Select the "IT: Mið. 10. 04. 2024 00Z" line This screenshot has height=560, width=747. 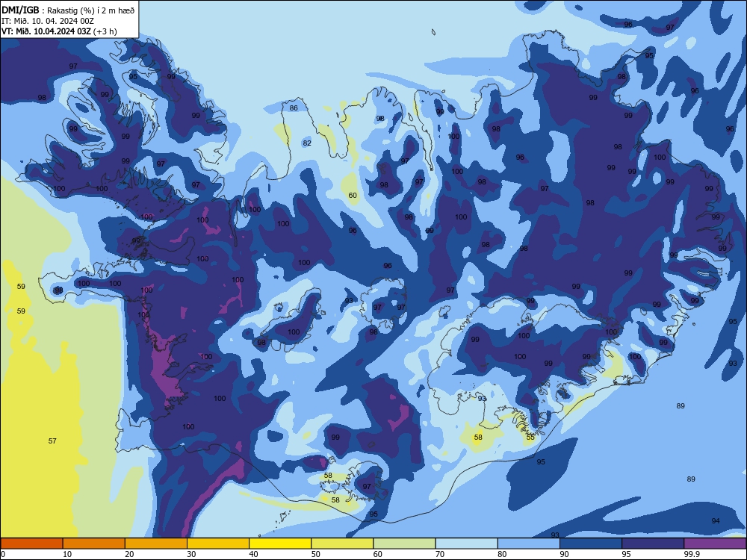click(x=48, y=21)
